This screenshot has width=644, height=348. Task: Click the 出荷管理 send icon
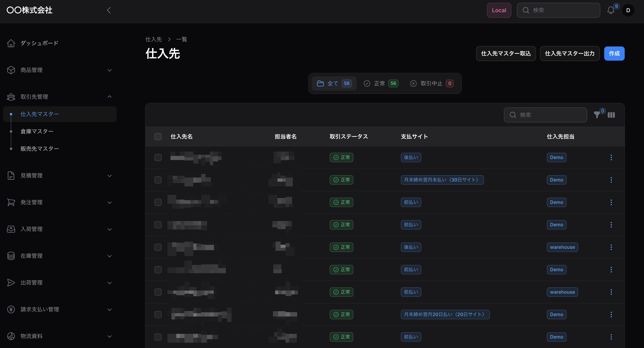11,283
